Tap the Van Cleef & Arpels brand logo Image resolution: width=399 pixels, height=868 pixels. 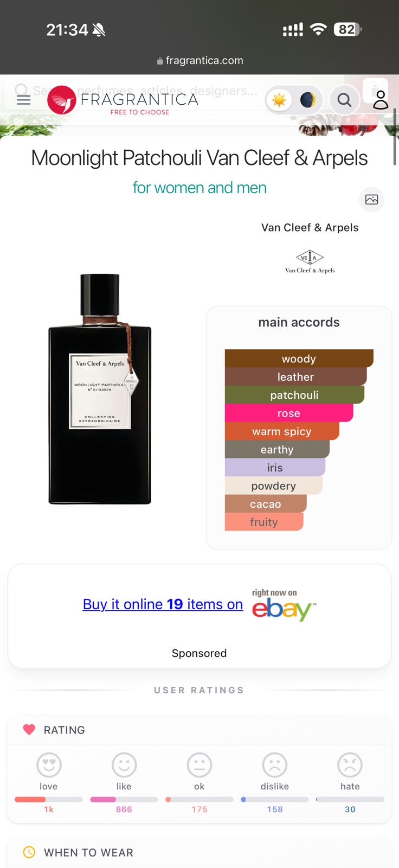[x=310, y=261]
